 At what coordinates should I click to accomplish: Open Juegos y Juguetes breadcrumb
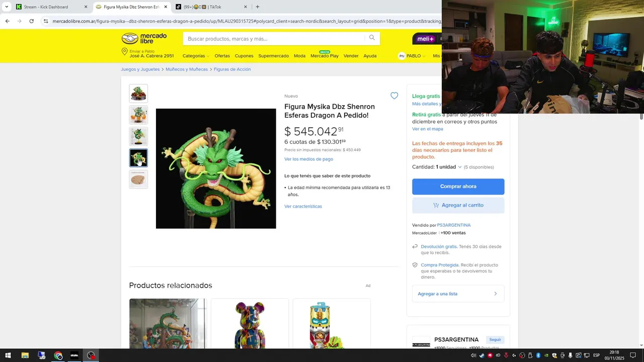coord(140,69)
